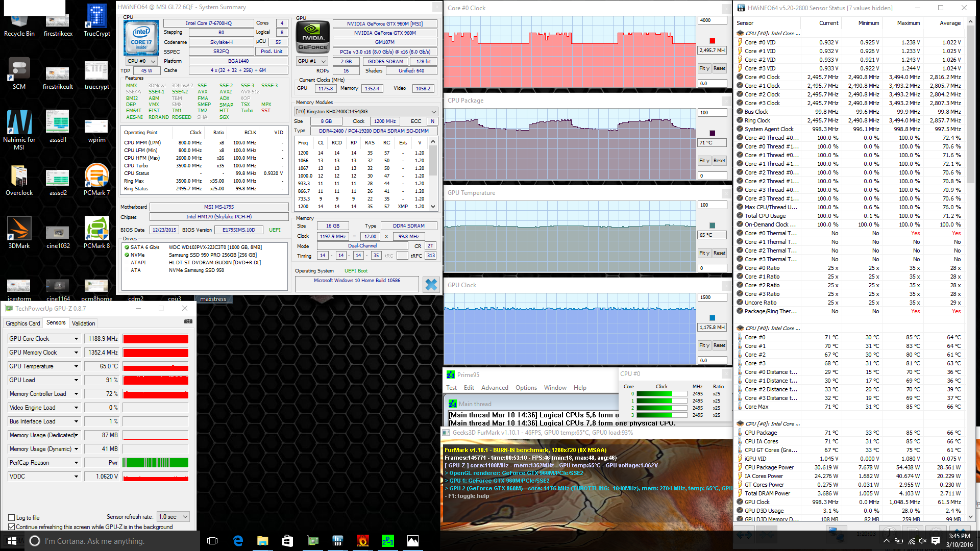Open Windows Store from taskbar
The width and height of the screenshot is (980, 551).
[287, 541]
